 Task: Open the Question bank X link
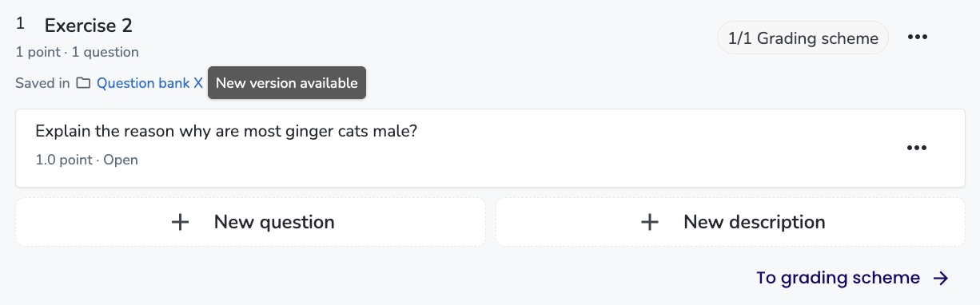[x=149, y=83]
